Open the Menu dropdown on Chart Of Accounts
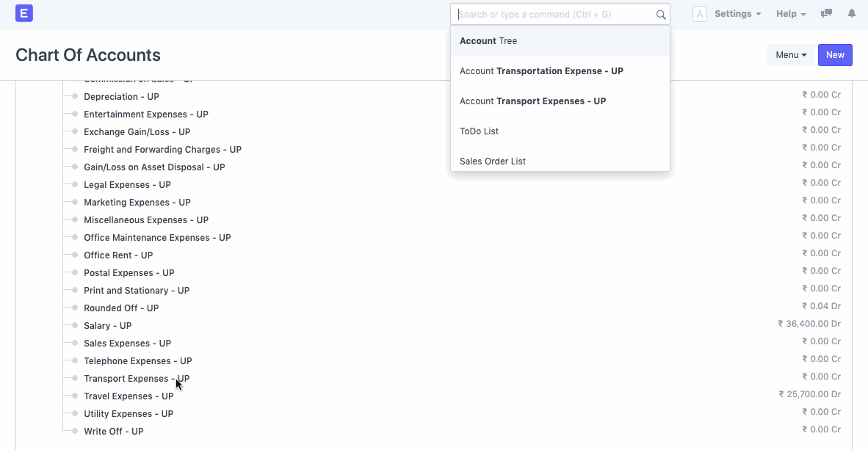The image size is (868, 450). point(791,54)
